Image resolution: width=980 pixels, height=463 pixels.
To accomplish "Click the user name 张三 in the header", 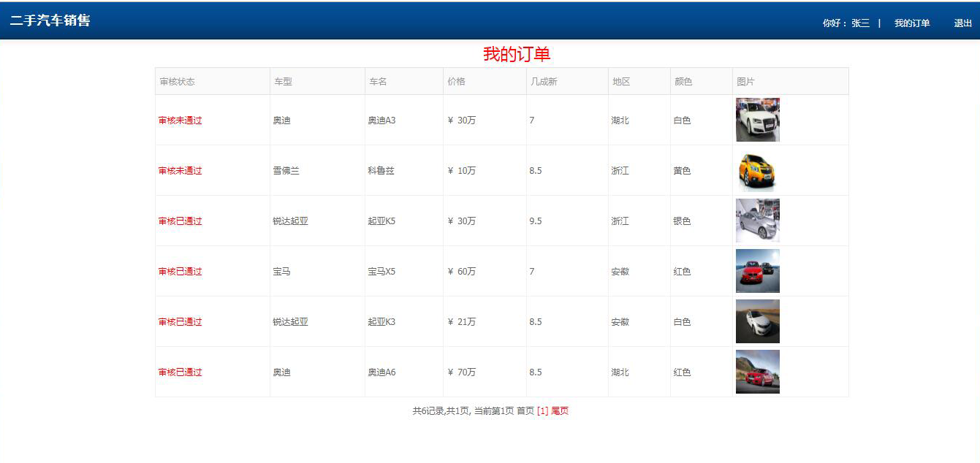I will click(x=861, y=23).
